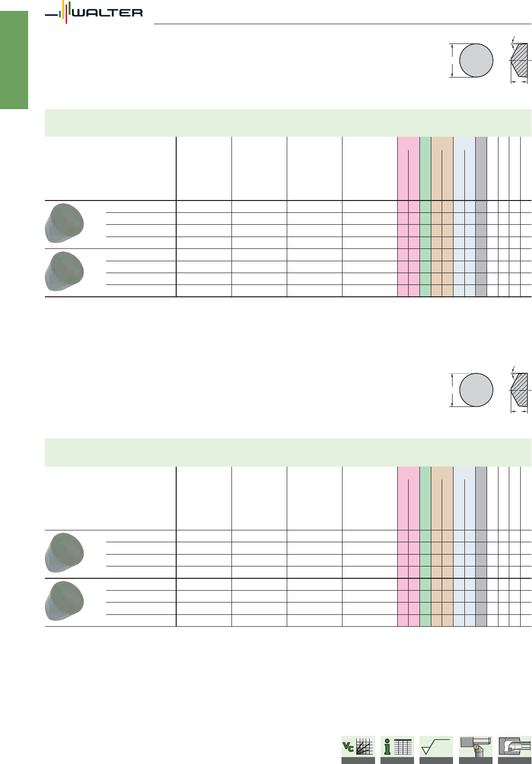
Task: Open the internal boring bar icon
Action: coord(515,749)
